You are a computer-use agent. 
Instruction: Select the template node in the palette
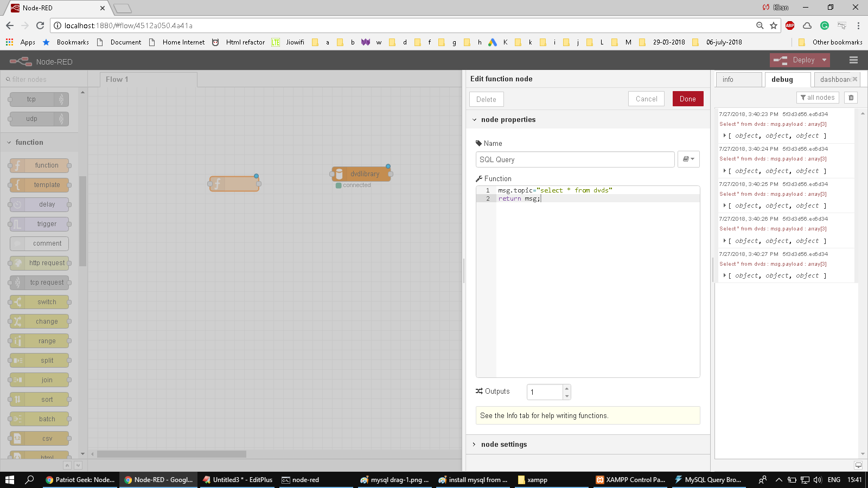coord(39,185)
